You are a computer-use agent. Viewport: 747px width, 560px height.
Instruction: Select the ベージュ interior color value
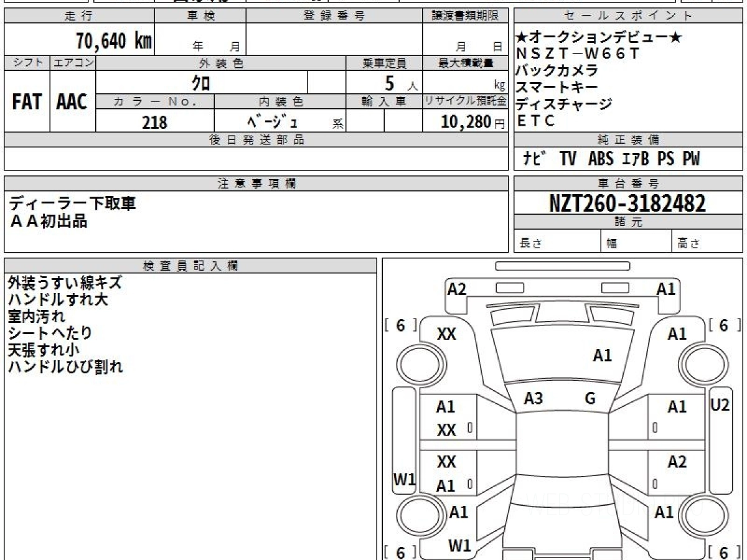coord(274,122)
